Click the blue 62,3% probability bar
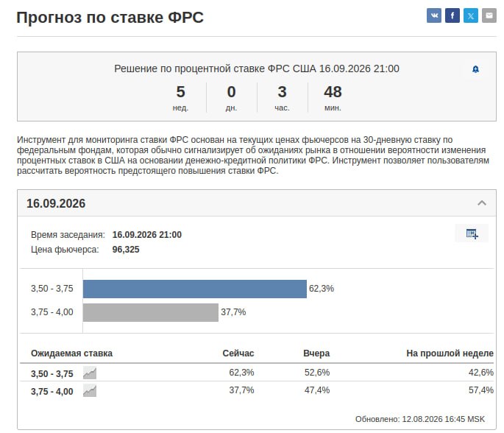 (x=195, y=289)
